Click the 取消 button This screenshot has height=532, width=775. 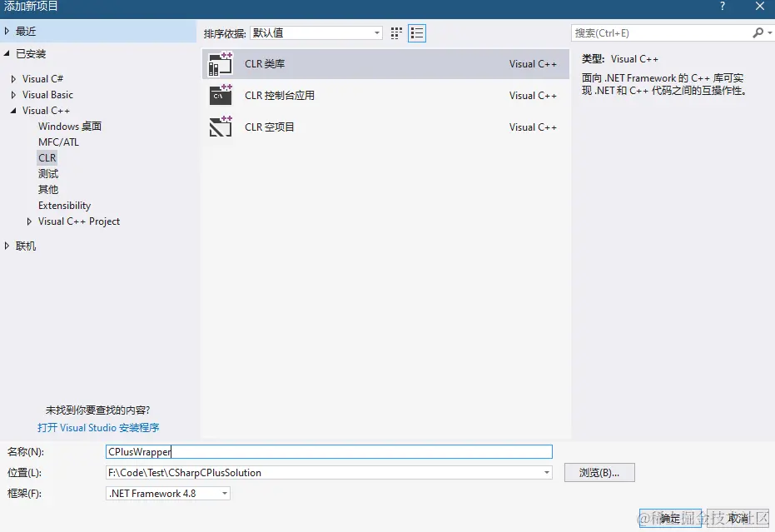pos(738,518)
